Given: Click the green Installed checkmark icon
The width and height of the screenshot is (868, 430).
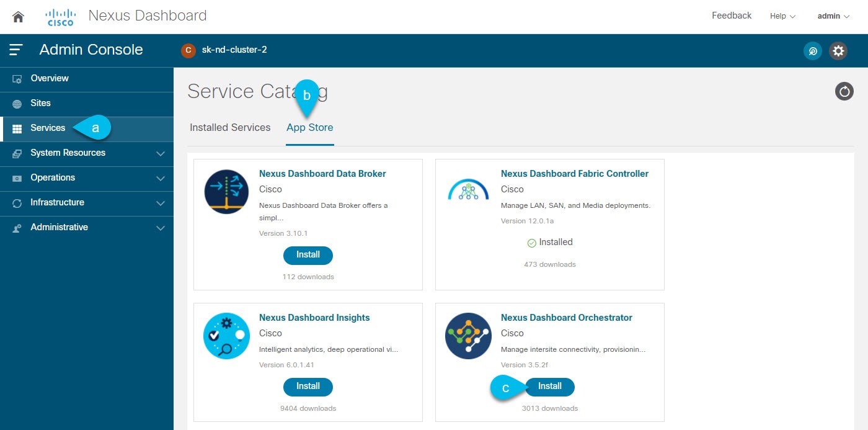Looking at the screenshot, I should point(531,243).
